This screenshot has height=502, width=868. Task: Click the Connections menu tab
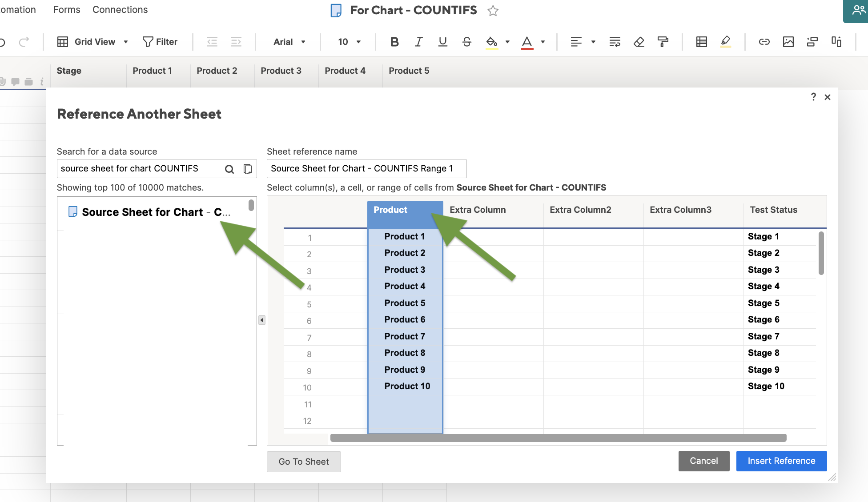tap(120, 10)
